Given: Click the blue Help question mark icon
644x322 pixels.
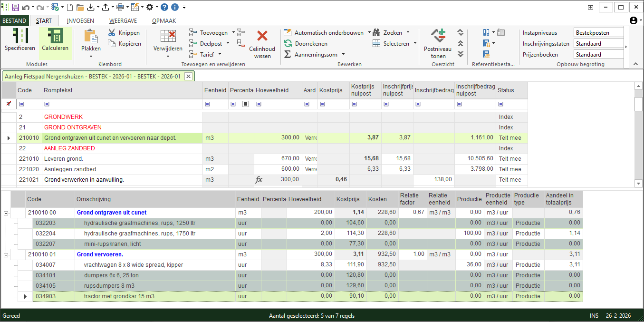Looking at the screenshot, I should (x=164, y=7).
